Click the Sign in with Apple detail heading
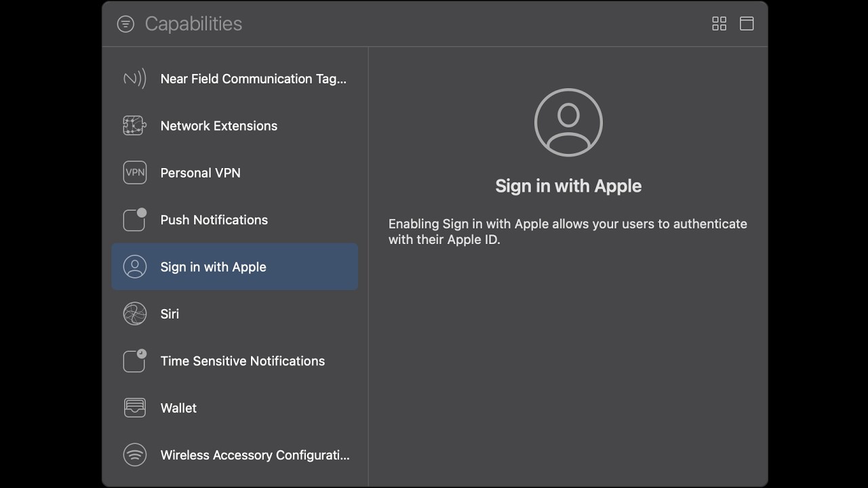This screenshot has height=488, width=868. click(x=568, y=186)
